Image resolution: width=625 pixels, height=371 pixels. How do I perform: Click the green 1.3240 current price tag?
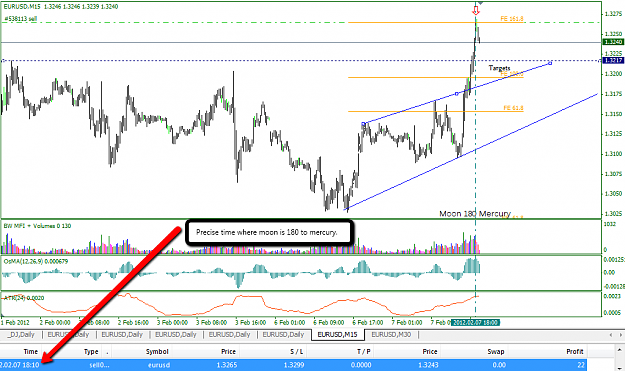[x=613, y=42]
